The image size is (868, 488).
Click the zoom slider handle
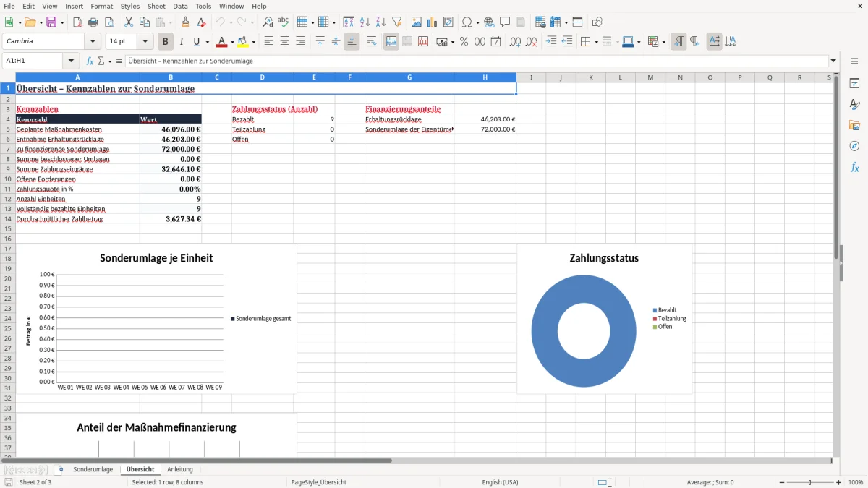(810, 482)
